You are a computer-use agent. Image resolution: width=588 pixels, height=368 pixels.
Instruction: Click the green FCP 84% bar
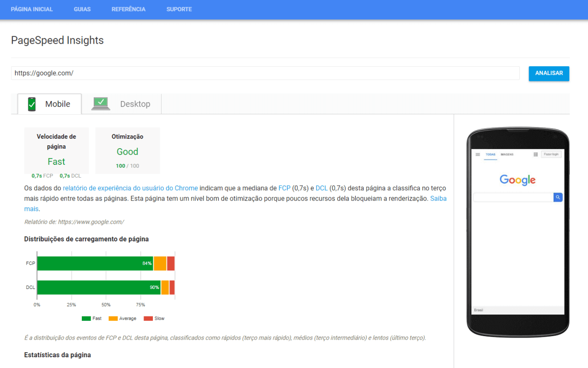tap(95, 263)
